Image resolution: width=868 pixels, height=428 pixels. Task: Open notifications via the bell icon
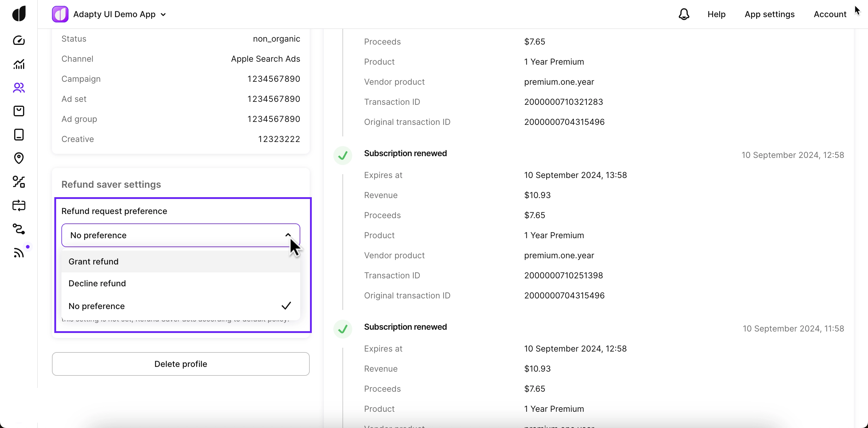click(x=683, y=14)
